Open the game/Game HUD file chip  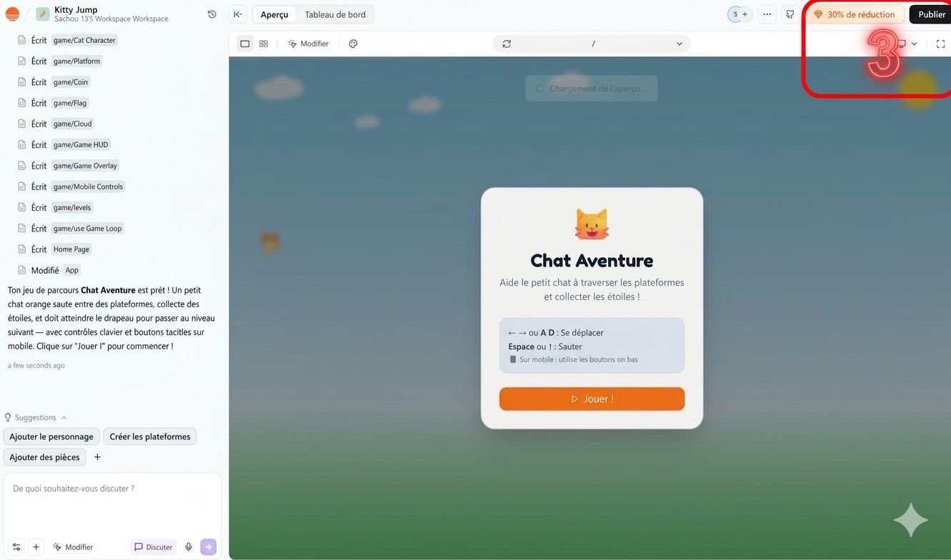point(81,144)
